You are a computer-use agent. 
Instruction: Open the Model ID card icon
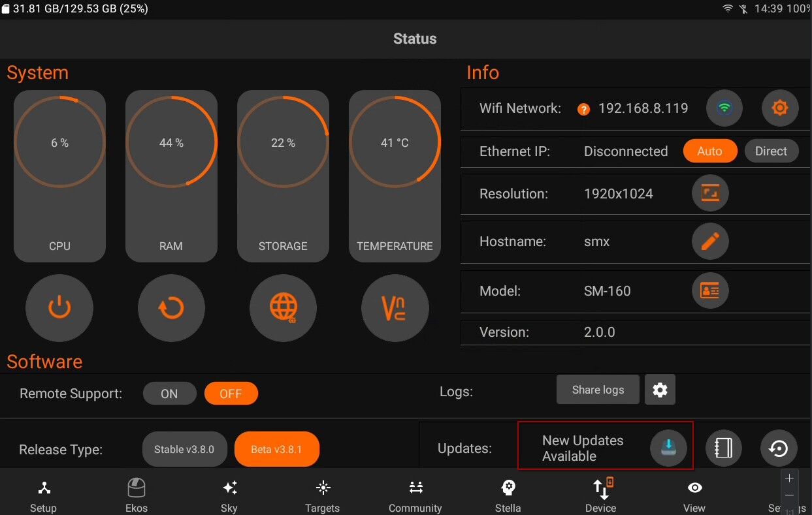pos(710,290)
